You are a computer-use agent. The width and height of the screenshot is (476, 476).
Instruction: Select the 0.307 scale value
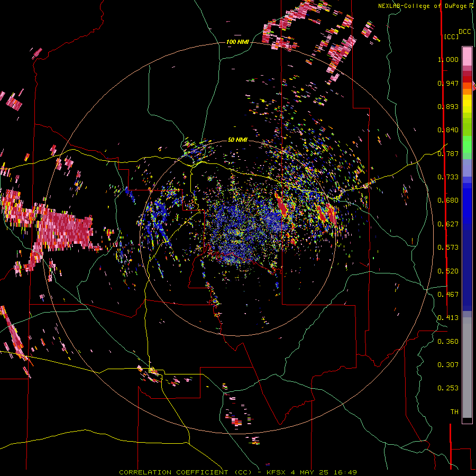(x=448, y=364)
